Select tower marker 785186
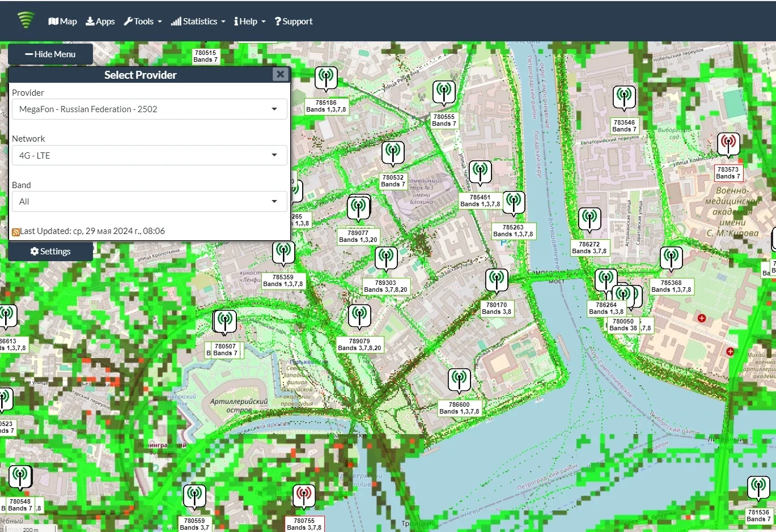776x532 pixels. 326,79
